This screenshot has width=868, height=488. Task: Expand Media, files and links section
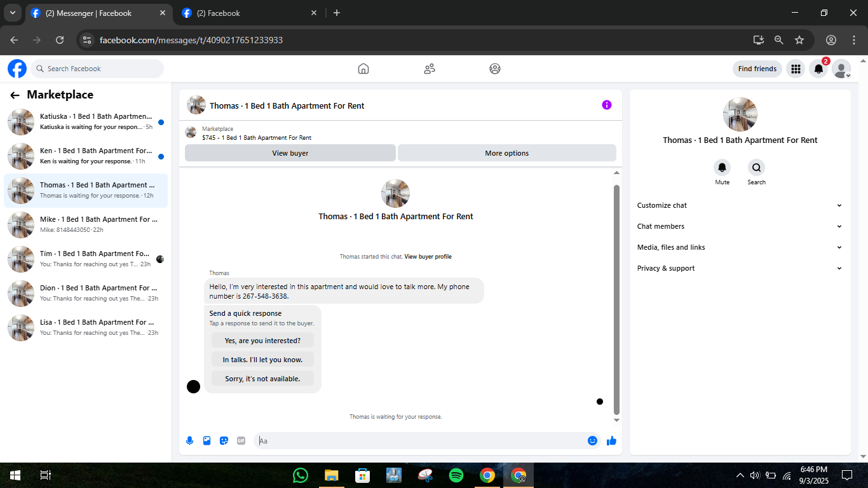(740, 247)
